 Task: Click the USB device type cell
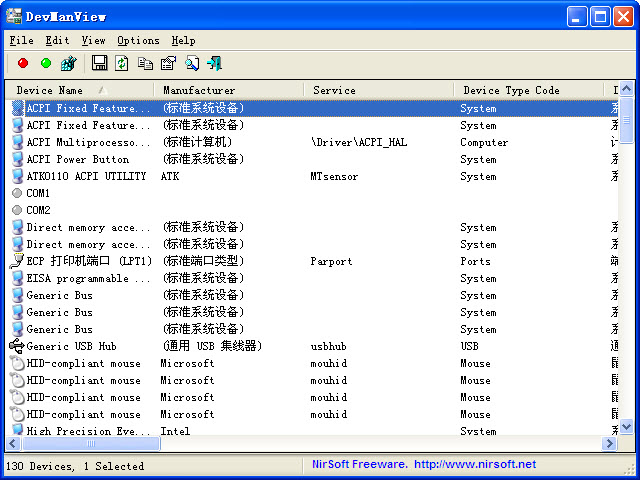click(x=469, y=346)
